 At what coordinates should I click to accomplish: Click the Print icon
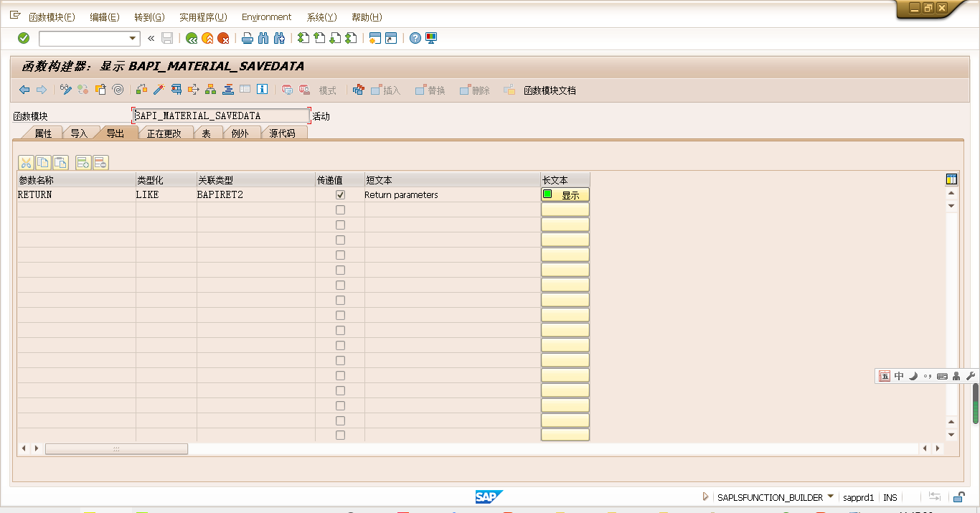pyautogui.click(x=247, y=38)
